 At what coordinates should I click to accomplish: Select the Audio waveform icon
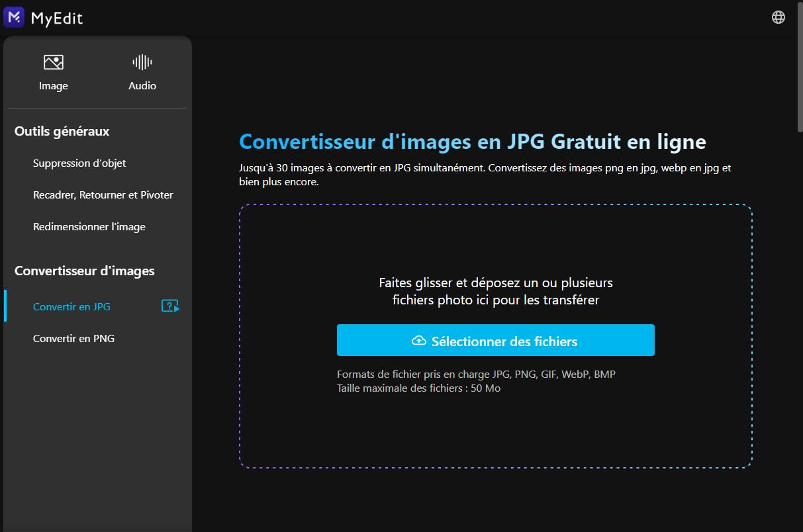coord(142,62)
